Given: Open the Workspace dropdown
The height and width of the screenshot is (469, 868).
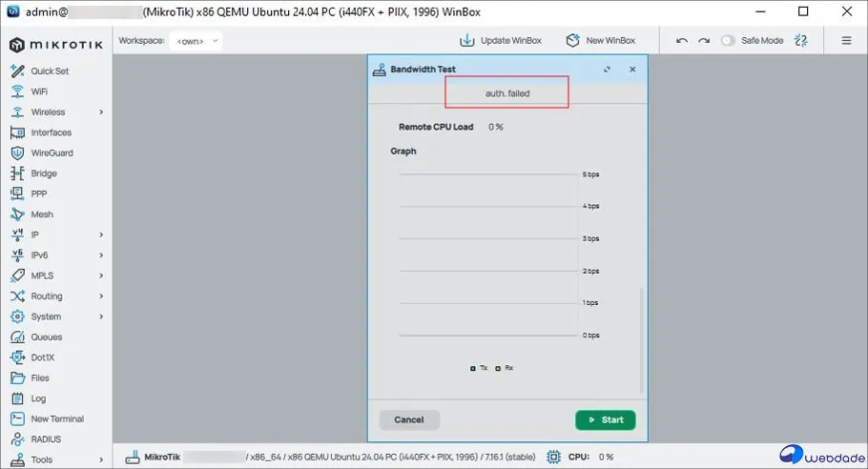Looking at the screenshot, I should coord(196,41).
